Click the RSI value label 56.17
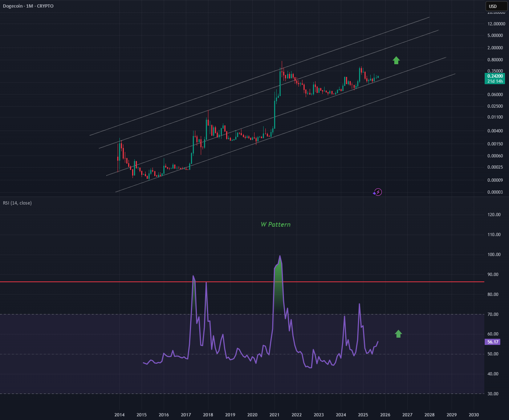Screen dimensions: 509x420 click(493, 342)
